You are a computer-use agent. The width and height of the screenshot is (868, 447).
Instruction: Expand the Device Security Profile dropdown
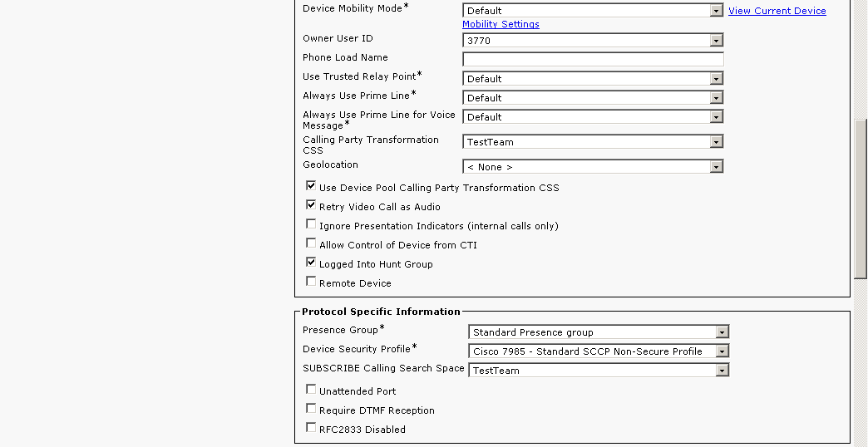(598, 351)
